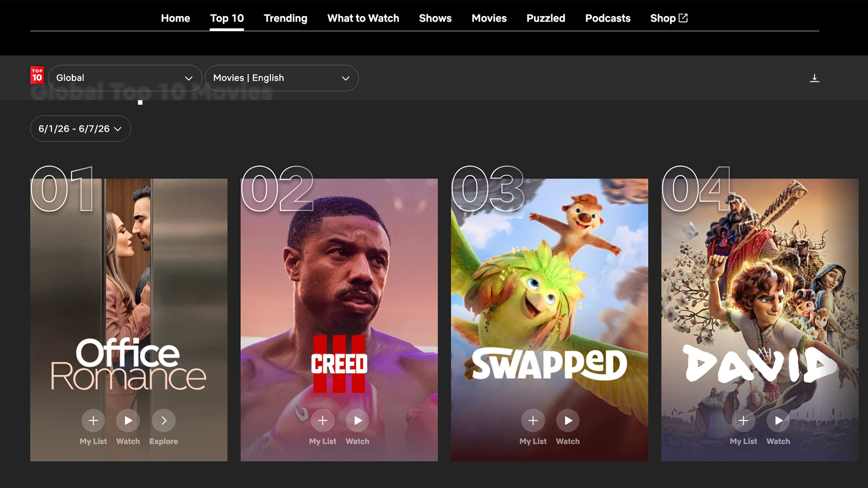The height and width of the screenshot is (488, 868).
Task: Play David with the Watch icon
Action: (x=779, y=420)
